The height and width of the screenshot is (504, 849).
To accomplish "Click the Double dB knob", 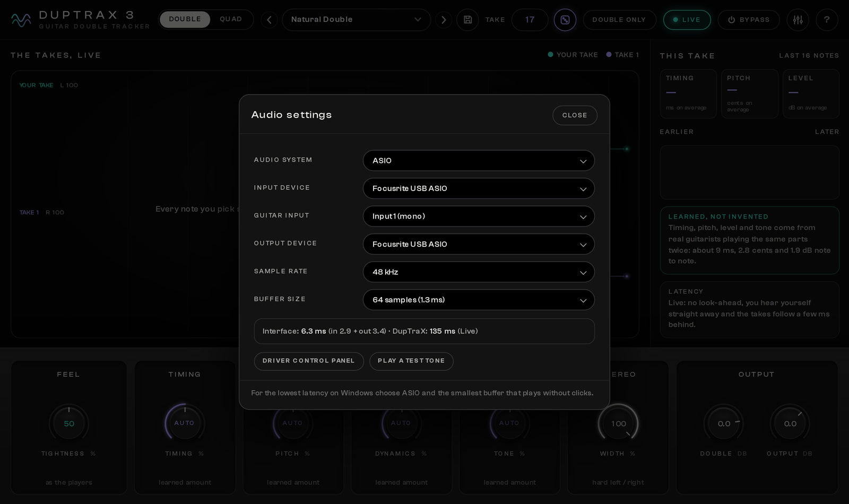I will point(724,423).
